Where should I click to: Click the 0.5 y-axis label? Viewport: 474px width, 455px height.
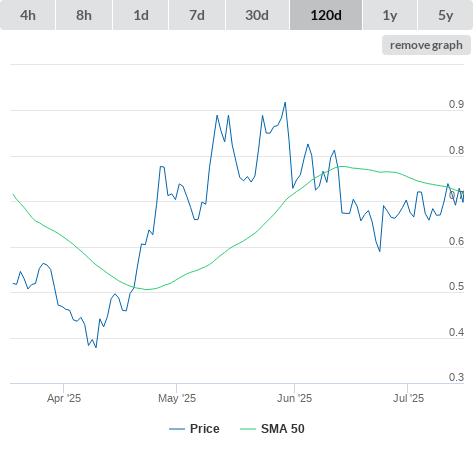(x=456, y=286)
